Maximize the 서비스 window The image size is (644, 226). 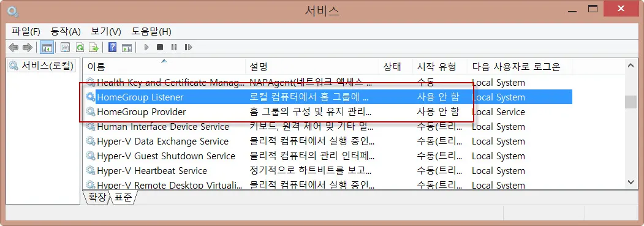coord(593,9)
